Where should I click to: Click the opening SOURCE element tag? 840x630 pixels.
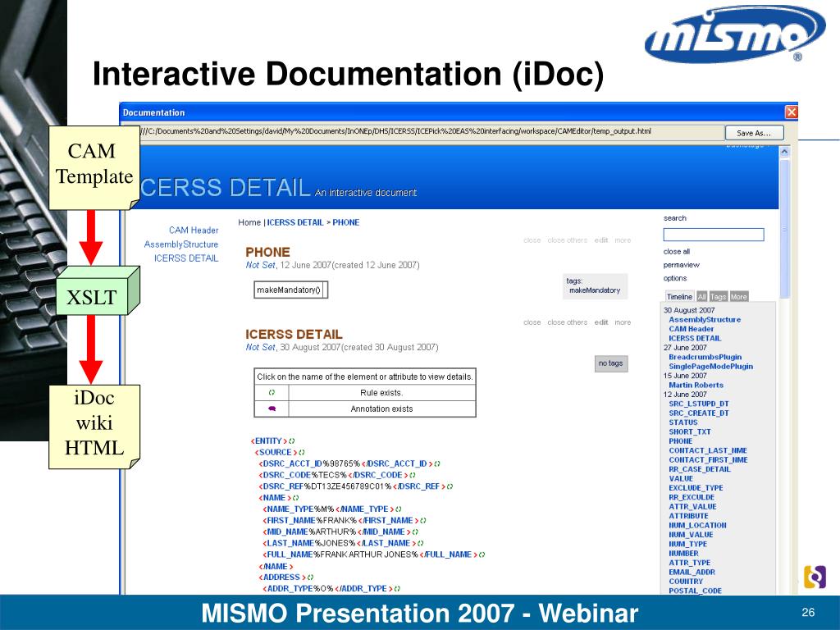276,452
